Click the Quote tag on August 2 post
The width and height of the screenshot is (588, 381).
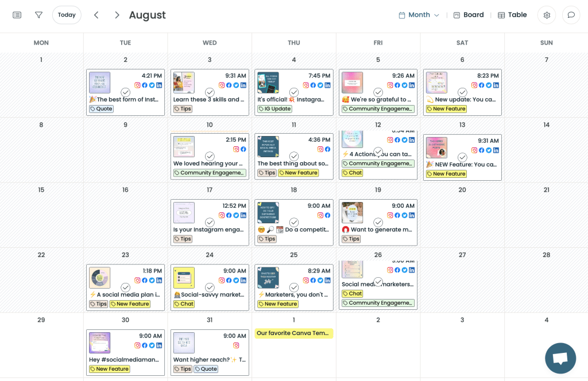pos(101,108)
